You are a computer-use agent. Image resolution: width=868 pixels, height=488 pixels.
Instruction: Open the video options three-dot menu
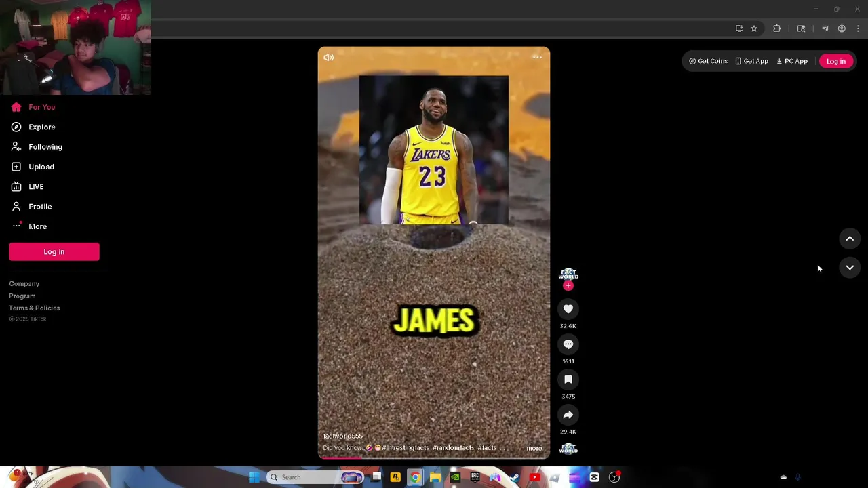537,57
